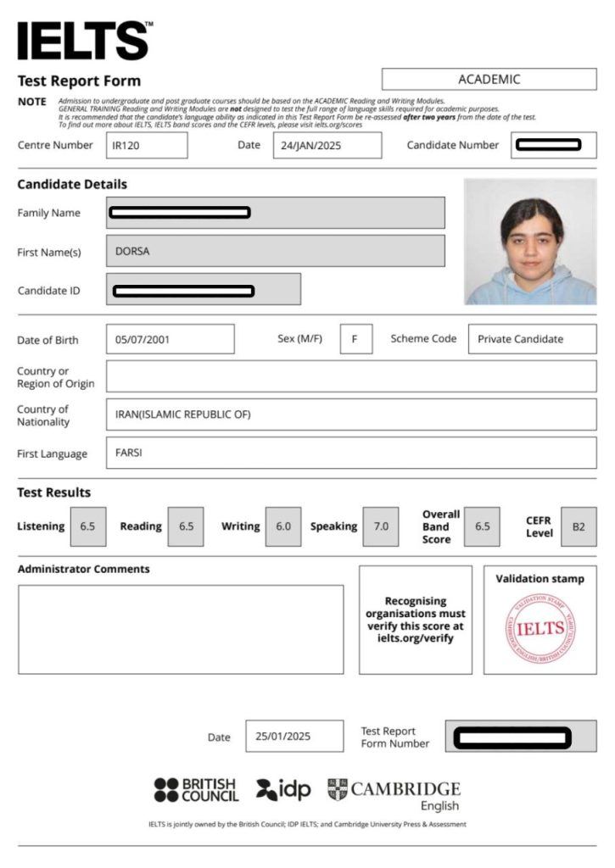Click the Writing score 6.0 box
Image resolution: width=615 pixels, height=868 pixels.
(x=283, y=526)
